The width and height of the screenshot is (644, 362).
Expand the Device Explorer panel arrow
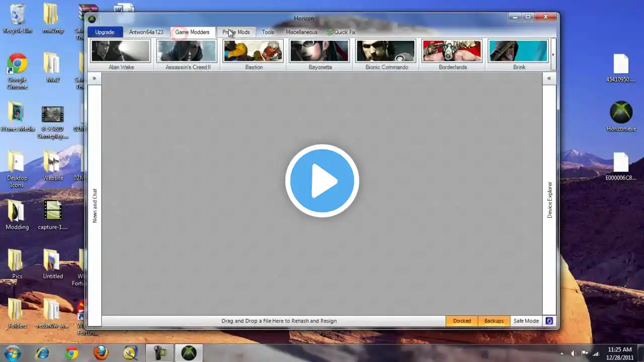[x=549, y=78]
